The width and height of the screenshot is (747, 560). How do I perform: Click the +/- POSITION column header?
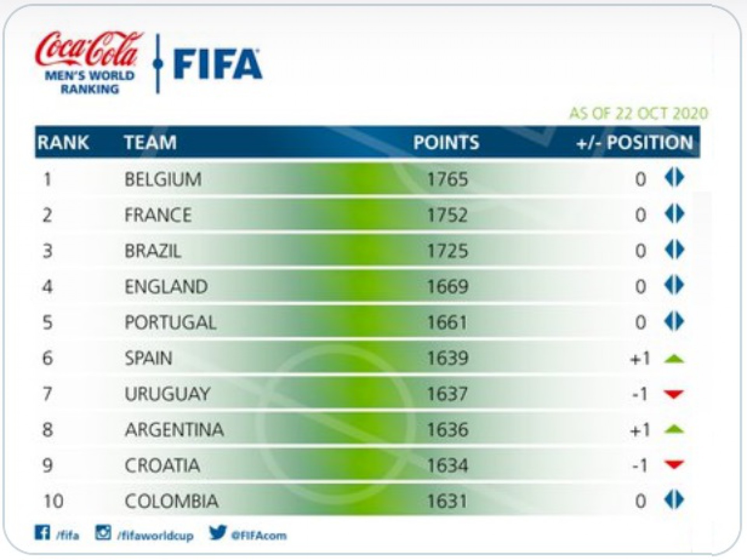(x=634, y=142)
